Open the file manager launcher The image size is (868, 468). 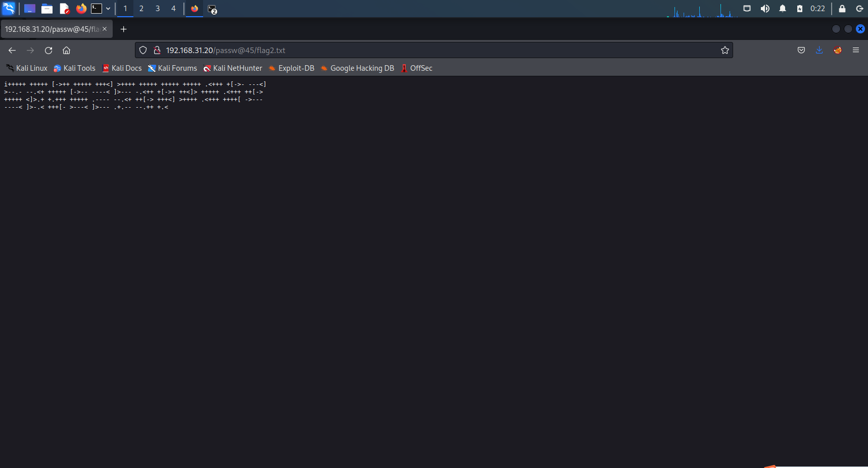(x=47, y=9)
